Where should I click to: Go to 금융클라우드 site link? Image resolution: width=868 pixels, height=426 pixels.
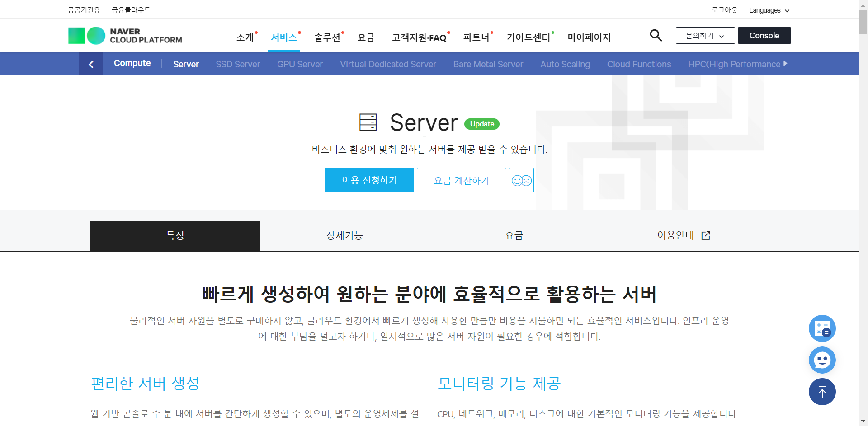131,10
